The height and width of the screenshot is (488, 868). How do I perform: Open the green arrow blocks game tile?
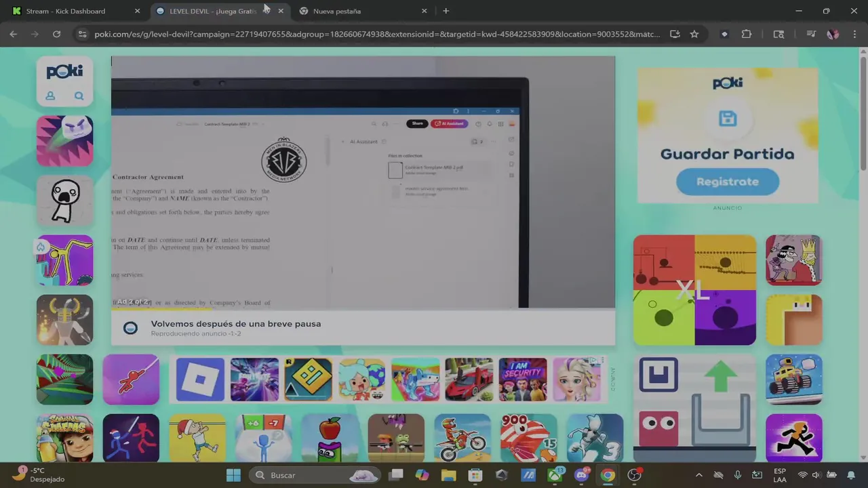tap(694, 409)
